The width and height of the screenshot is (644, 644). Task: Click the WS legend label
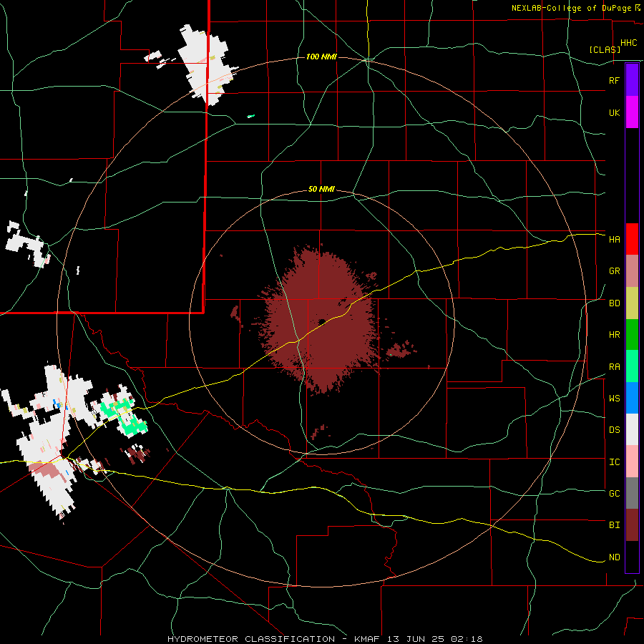coord(614,399)
